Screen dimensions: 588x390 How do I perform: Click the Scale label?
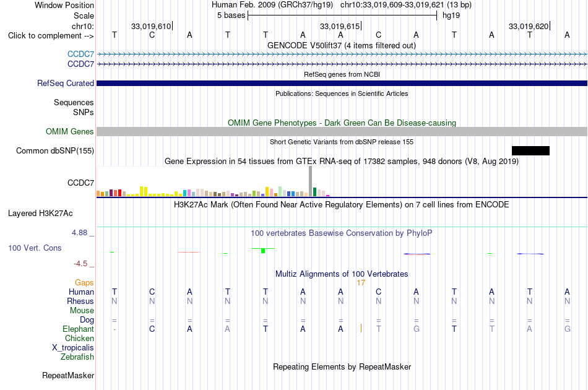(84, 15)
